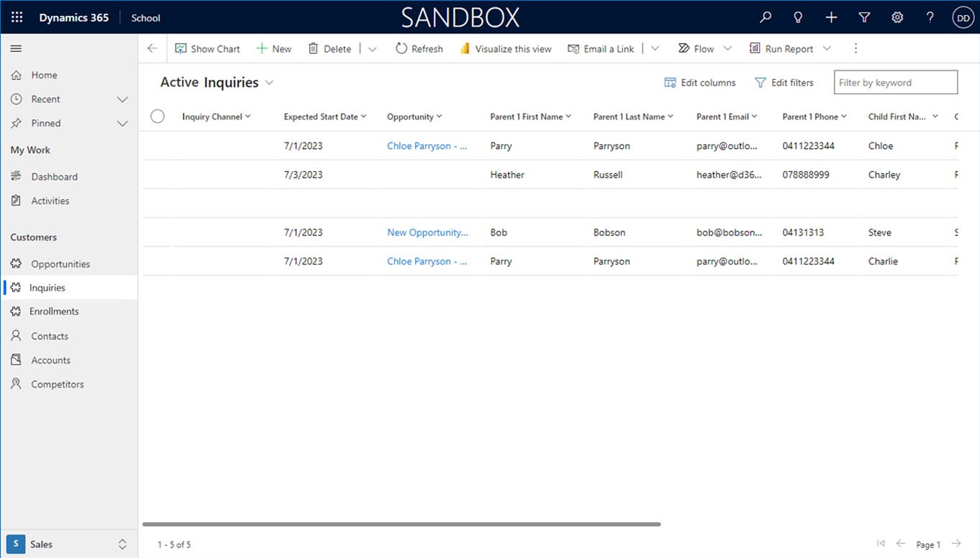Open the lightbulb assistant icon

click(x=798, y=18)
